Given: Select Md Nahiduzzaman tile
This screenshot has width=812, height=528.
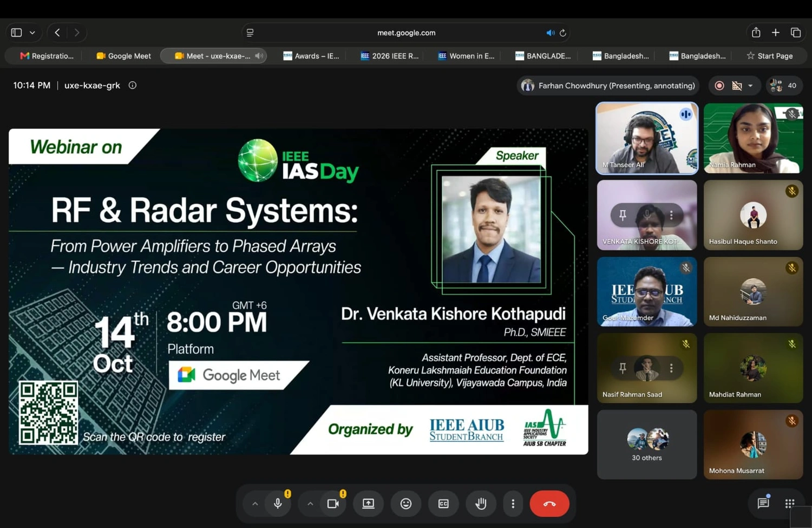Looking at the screenshot, I should click(753, 291).
